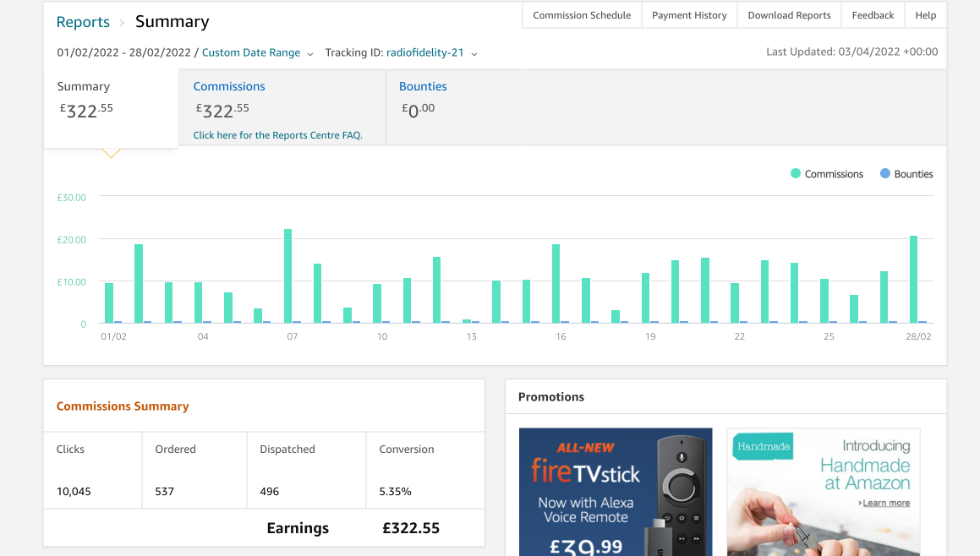980x556 pixels.
Task: Click the commission bar for 07
Action: click(x=288, y=276)
